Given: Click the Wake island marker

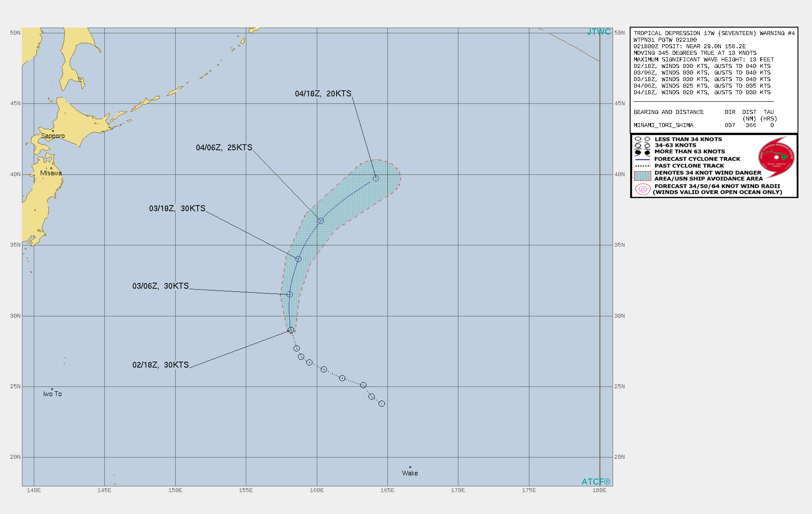Looking at the screenshot, I should pyautogui.click(x=410, y=467).
